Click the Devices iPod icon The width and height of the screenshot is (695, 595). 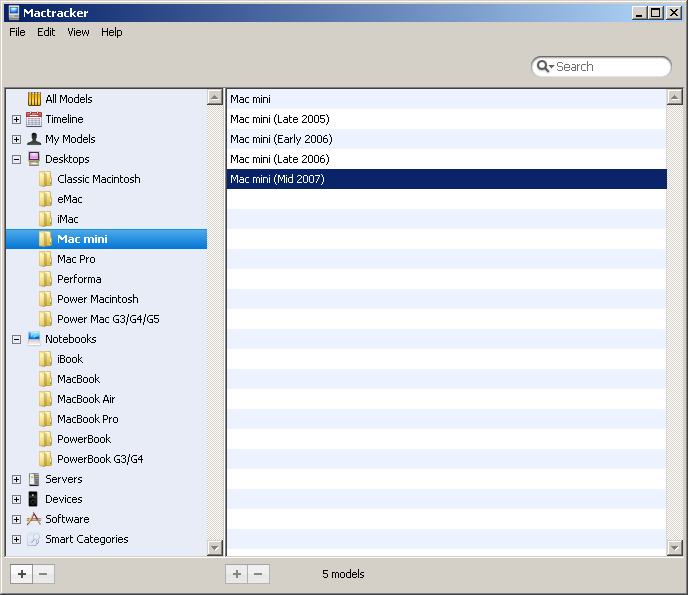pos(33,499)
